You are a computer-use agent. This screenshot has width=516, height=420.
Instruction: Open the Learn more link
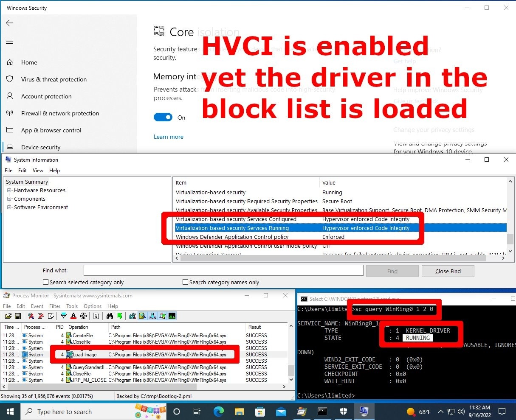pos(169,137)
